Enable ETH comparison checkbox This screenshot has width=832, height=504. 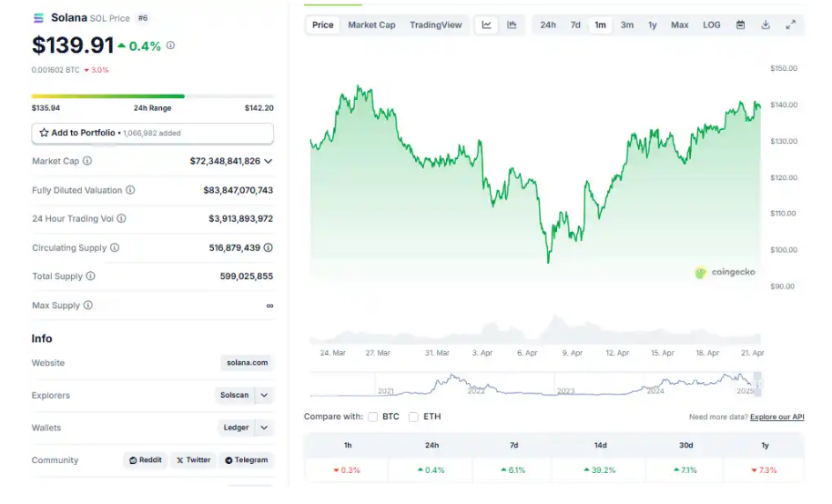pyautogui.click(x=413, y=417)
